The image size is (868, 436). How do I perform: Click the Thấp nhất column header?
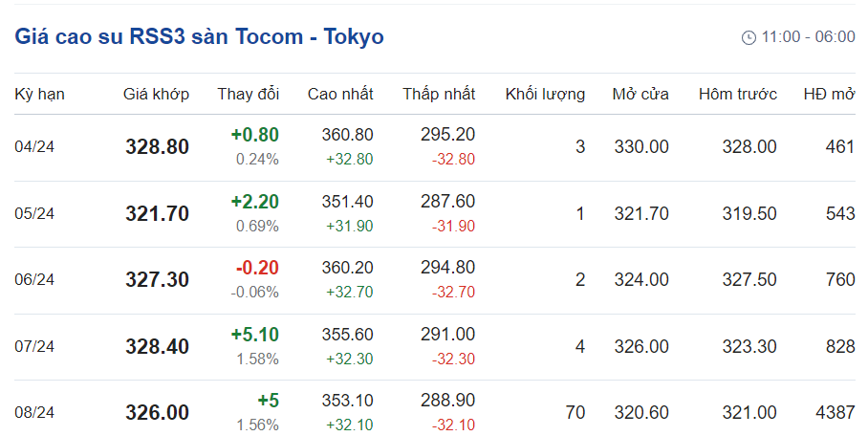click(438, 94)
